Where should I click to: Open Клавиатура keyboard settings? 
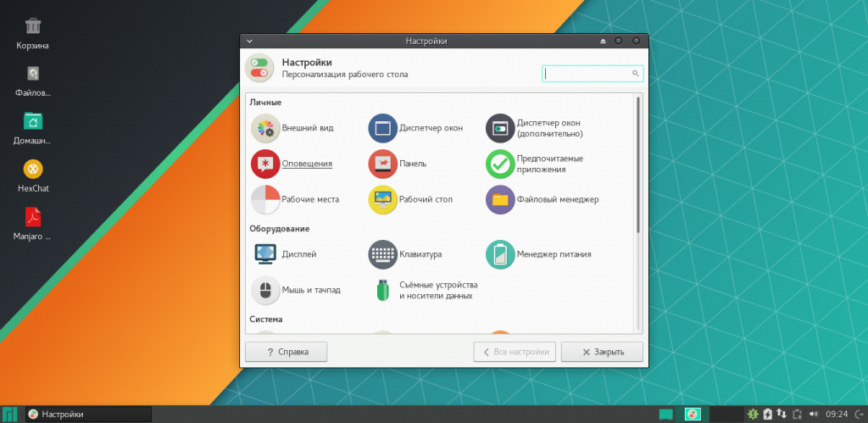[405, 254]
